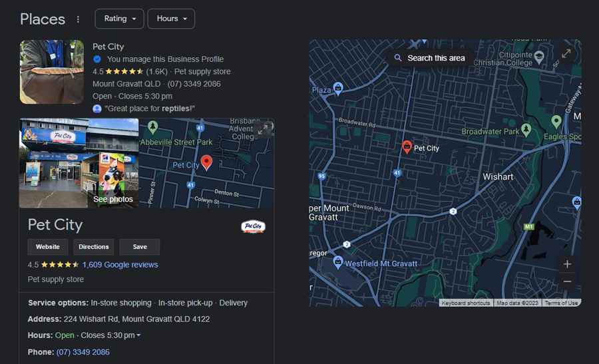Click the large Pet City panel heading
The width and height of the screenshot is (599, 364).
coord(55,224)
